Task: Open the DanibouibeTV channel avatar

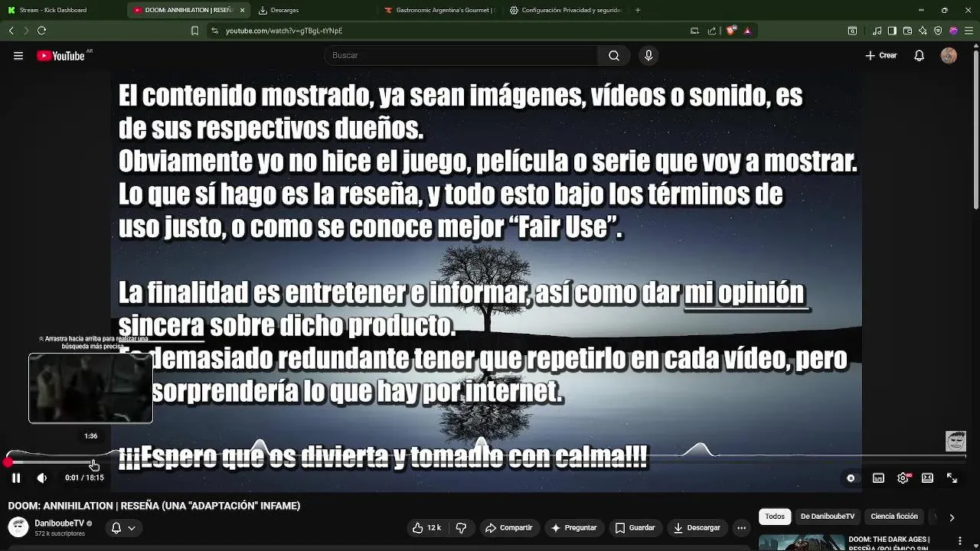Action: 18,527
